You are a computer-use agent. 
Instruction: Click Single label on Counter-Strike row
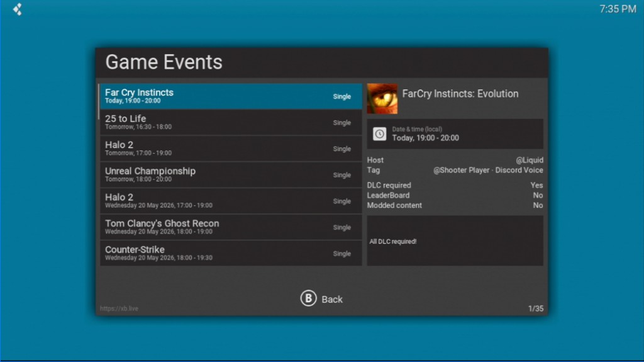(x=341, y=254)
